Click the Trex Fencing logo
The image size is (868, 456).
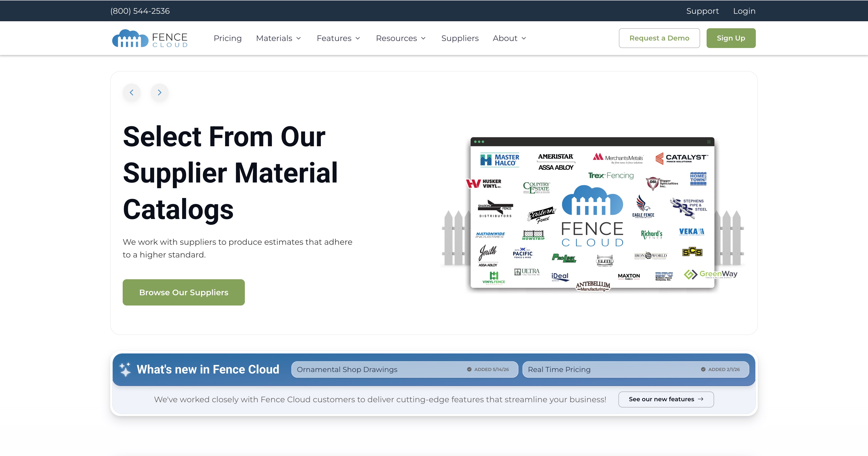click(611, 175)
